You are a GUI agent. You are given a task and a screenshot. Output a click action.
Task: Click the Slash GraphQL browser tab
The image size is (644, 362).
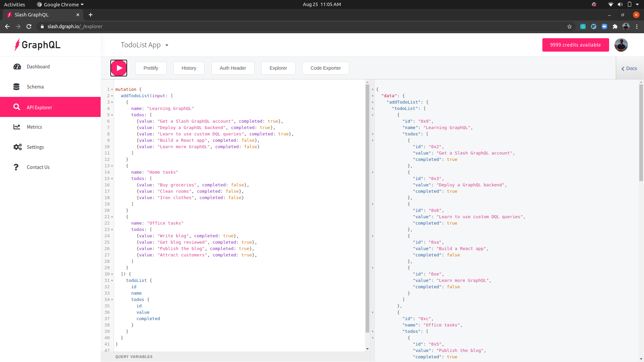pyautogui.click(x=44, y=15)
